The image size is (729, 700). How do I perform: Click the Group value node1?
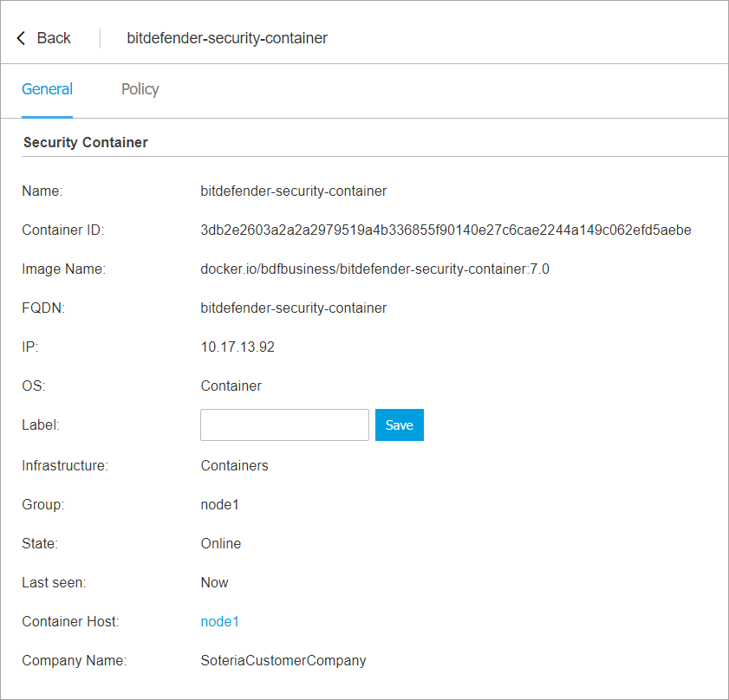[219, 504]
